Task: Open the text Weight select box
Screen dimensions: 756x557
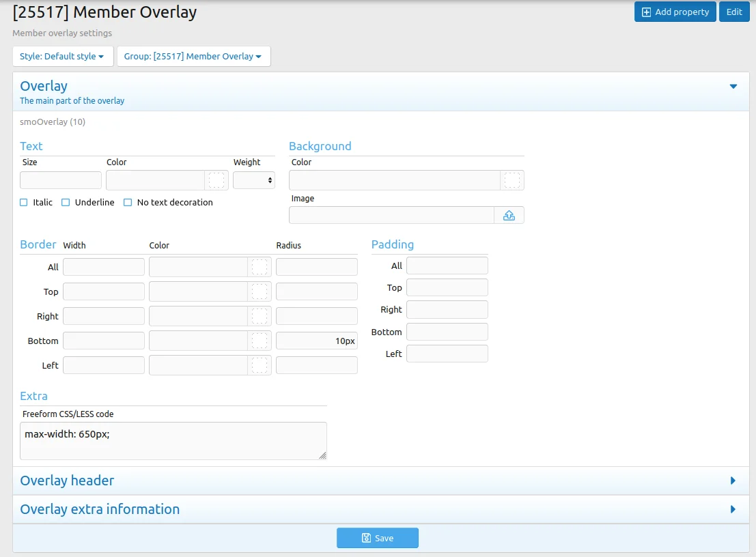Action: pyautogui.click(x=253, y=180)
